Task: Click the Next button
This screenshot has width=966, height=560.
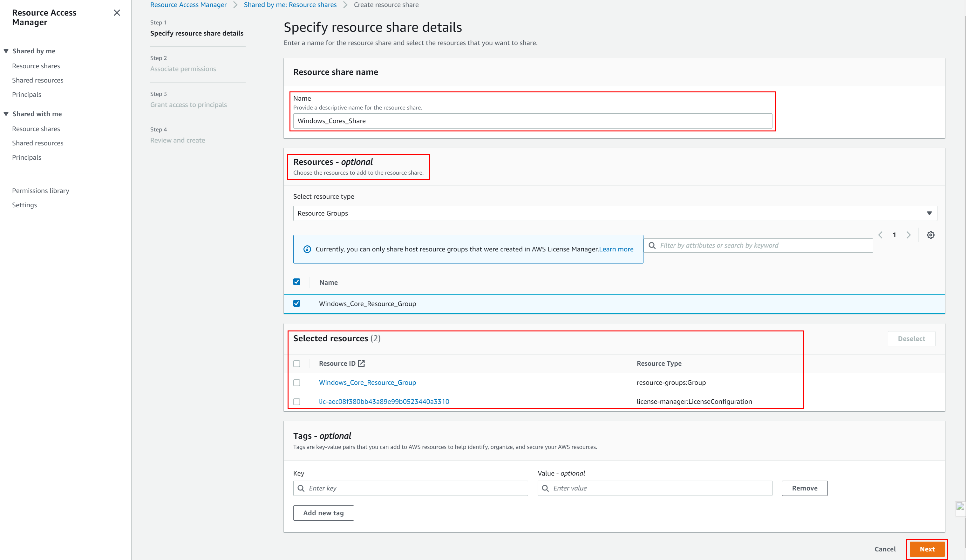Action: pyautogui.click(x=927, y=549)
